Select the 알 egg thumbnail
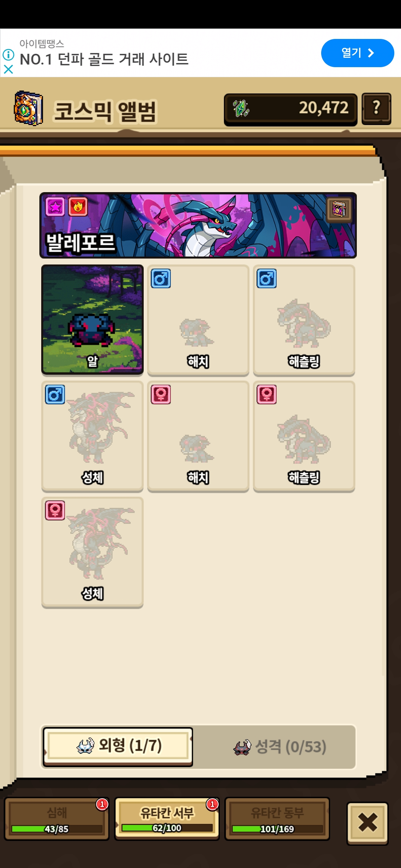This screenshot has height=868, width=401. click(x=92, y=319)
